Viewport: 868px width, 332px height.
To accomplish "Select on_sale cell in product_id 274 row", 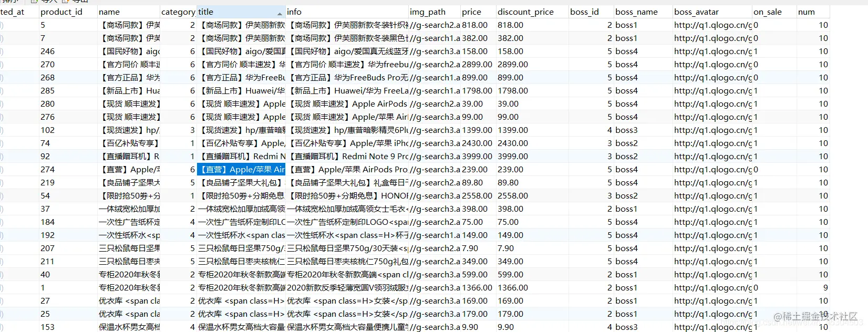I will coord(774,169).
